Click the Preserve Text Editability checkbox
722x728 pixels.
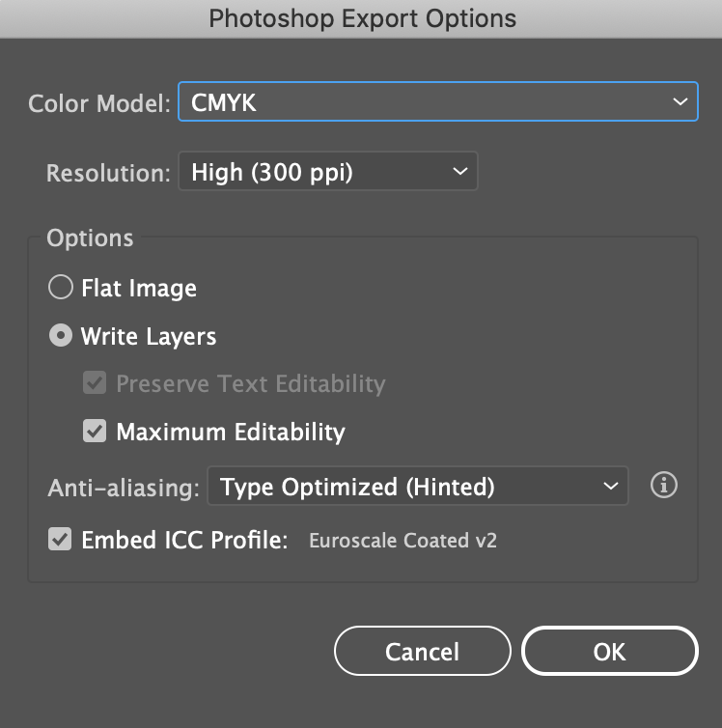(x=95, y=383)
